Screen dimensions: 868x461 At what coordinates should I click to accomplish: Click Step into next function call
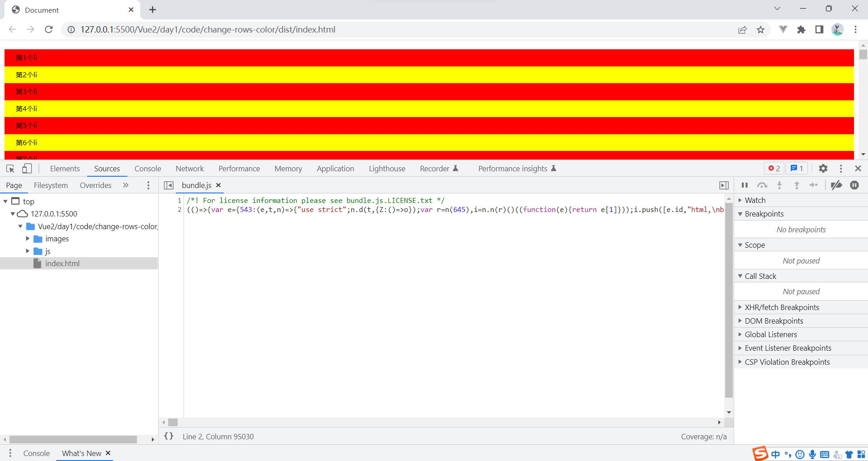[779, 185]
